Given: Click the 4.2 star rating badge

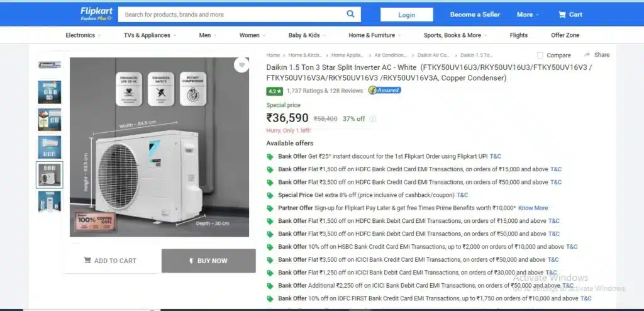Looking at the screenshot, I should (274, 91).
